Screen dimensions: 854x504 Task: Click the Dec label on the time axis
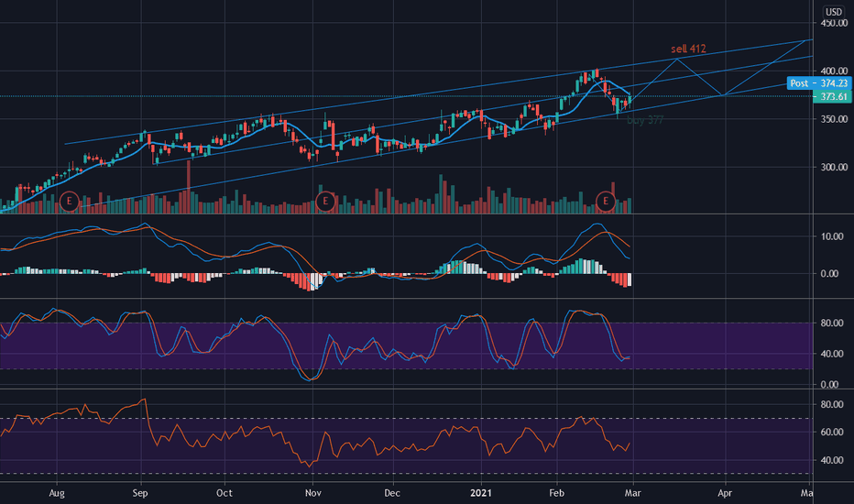coord(392,493)
